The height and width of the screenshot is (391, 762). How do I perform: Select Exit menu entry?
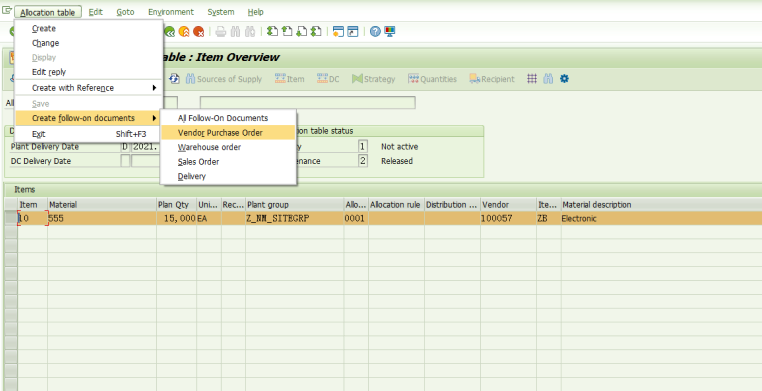(x=89, y=134)
